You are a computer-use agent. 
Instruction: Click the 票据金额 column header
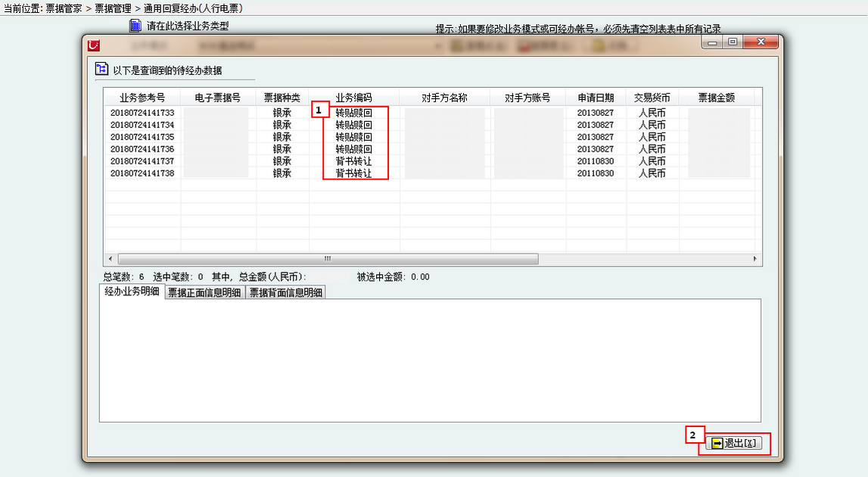(x=716, y=98)
